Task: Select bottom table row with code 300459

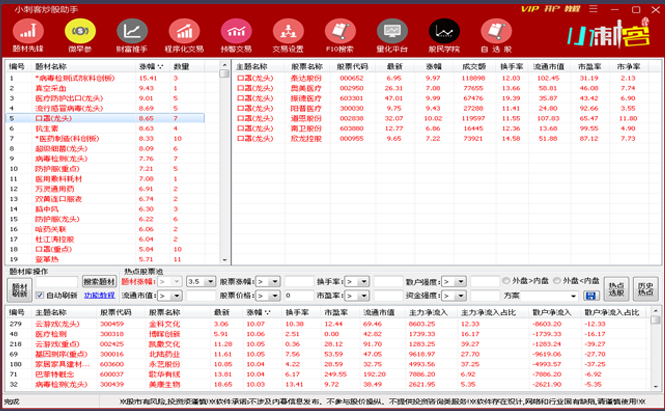Action: [x=328, y=324]
